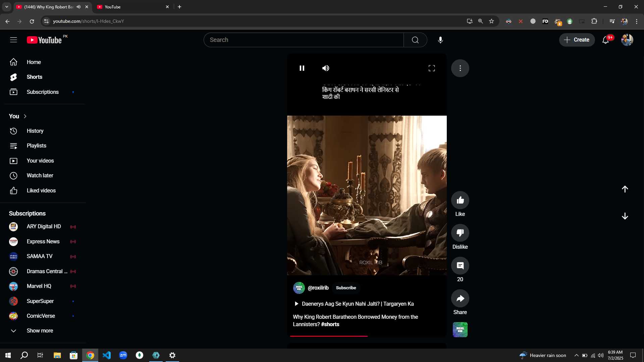Viewport: 644px width, 362px height.
Task: Open the @roxilrib channel avatar
Action: (299, 288)
